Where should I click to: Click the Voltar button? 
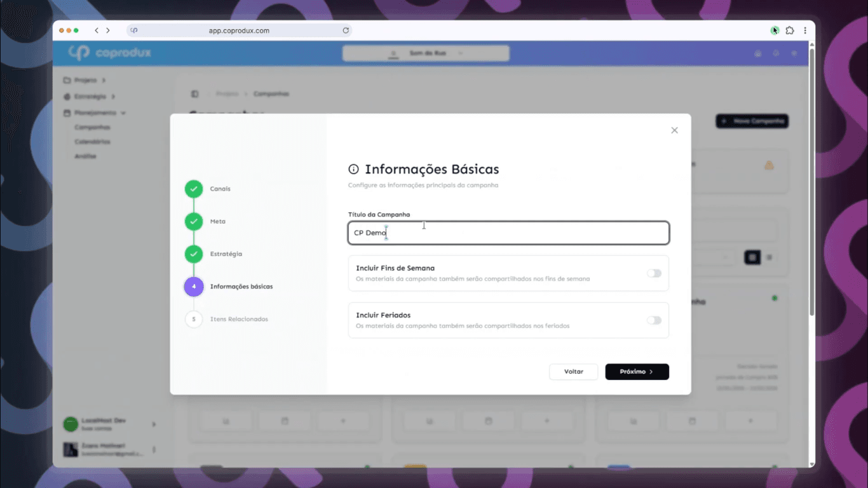573,372
